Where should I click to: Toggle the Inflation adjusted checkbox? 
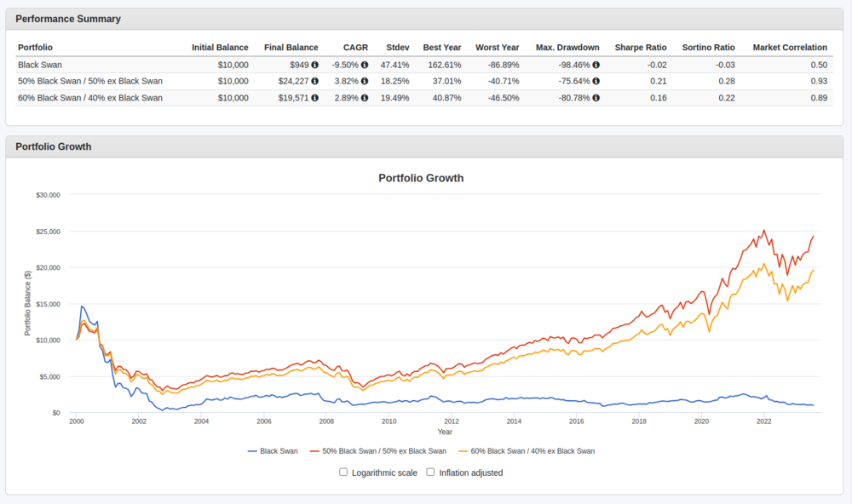(431, 472)
